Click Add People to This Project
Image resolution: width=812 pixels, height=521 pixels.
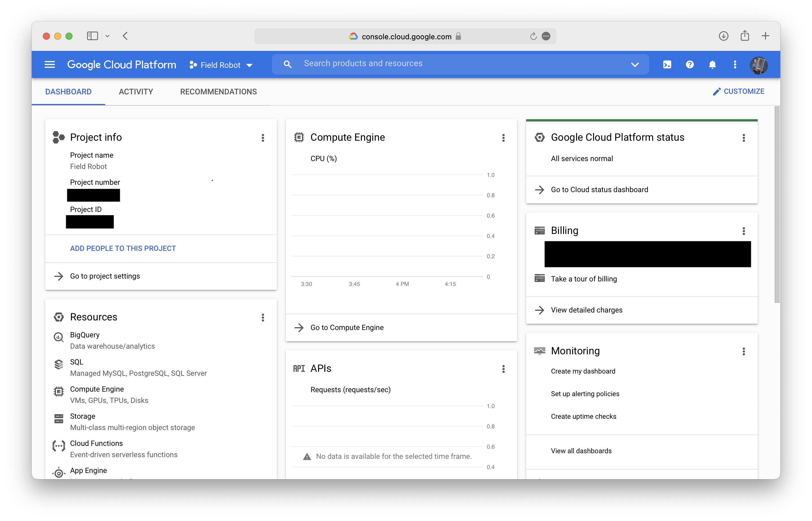pyautogui.click(x=123, y=248)
